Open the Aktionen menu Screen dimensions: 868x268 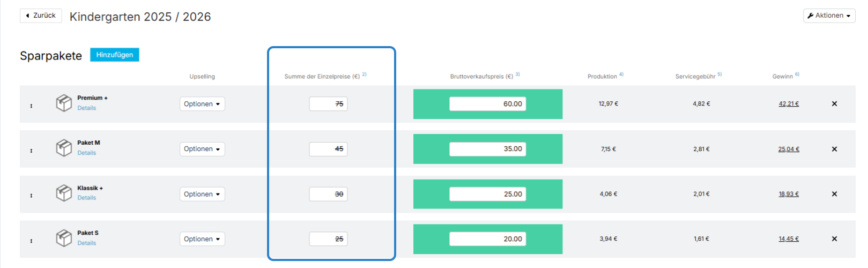click(829, 16)
